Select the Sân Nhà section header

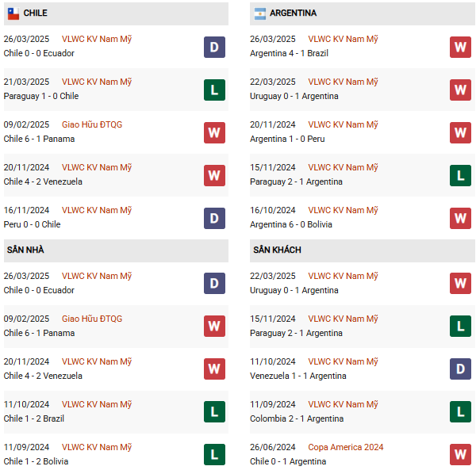click(25, 250)
